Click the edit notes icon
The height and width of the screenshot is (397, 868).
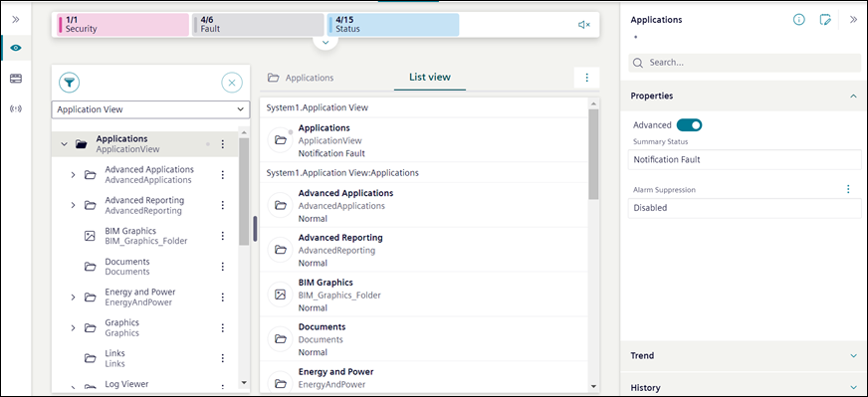coord(825,20)
